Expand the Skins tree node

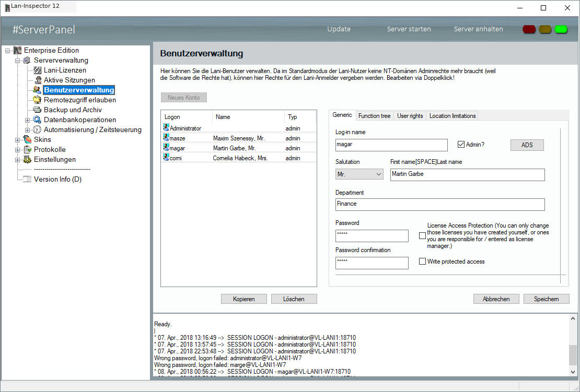click(x=17, y=140)
